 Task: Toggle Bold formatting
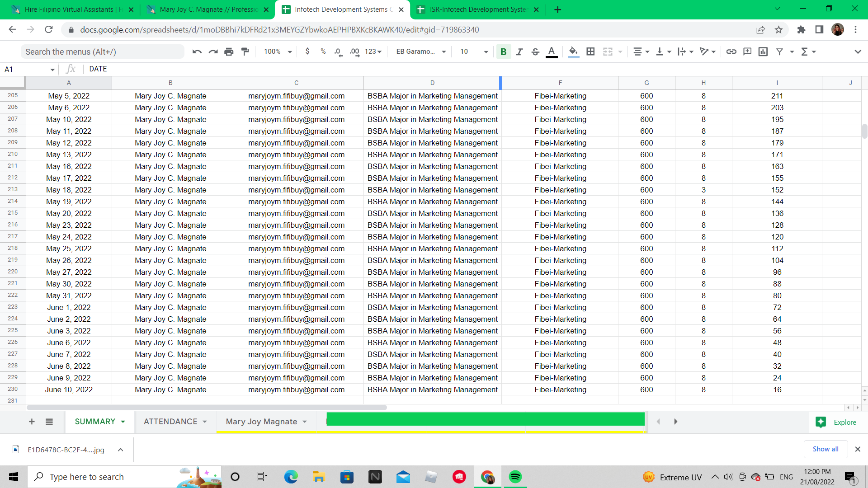tap(503, 52)
